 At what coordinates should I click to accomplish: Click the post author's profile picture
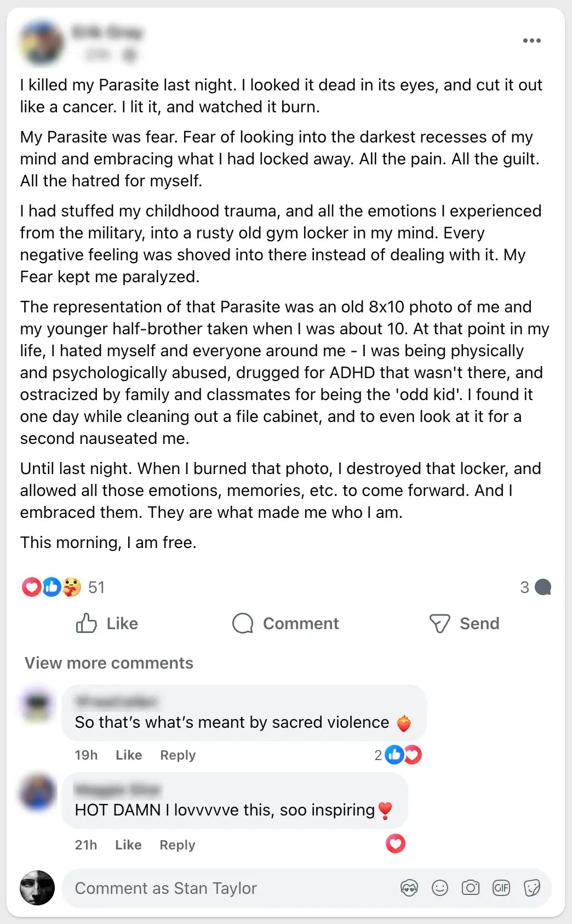tap(41, 43)
